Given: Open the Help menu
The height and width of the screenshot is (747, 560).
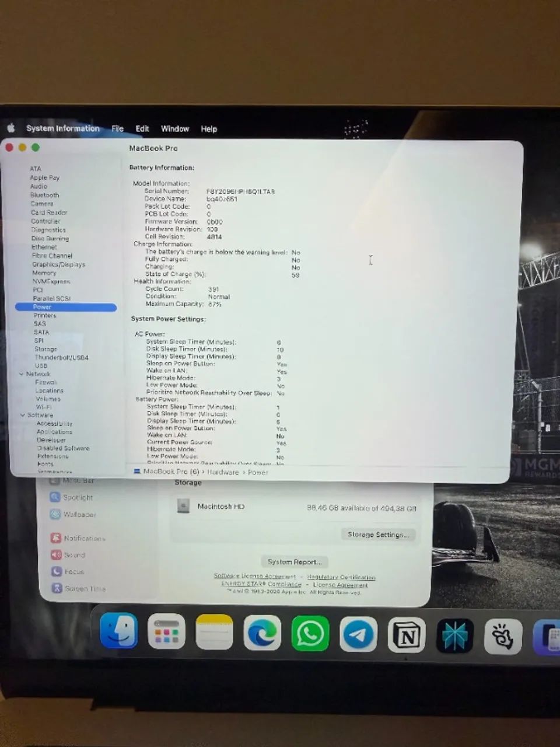Looking at the screenshot, I should click(x=209, y=129).
